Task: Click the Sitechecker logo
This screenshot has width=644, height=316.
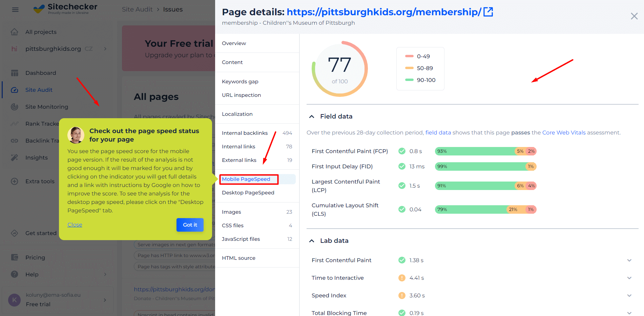Action: click(65, 9)
